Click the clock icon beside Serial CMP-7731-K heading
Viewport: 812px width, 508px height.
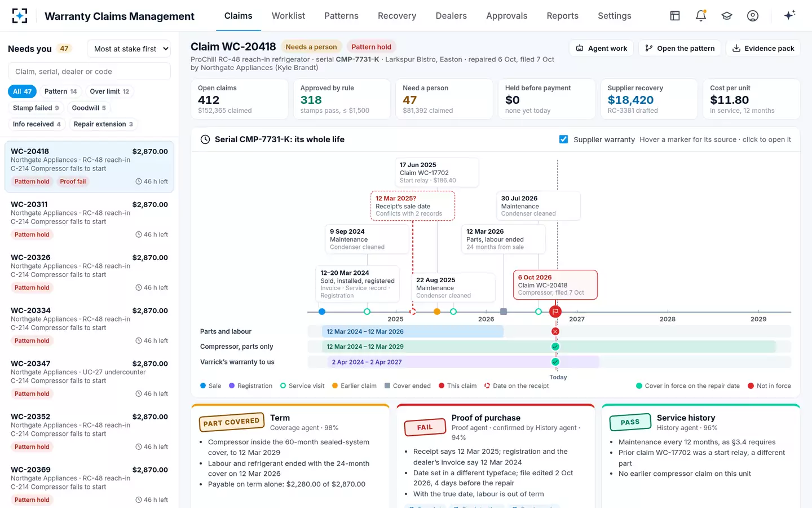pos(205,139)
